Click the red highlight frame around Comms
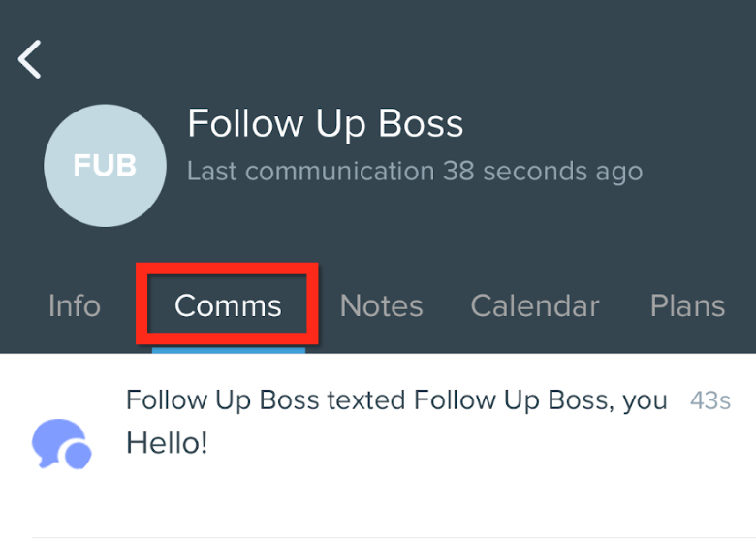 pos(227,303)
